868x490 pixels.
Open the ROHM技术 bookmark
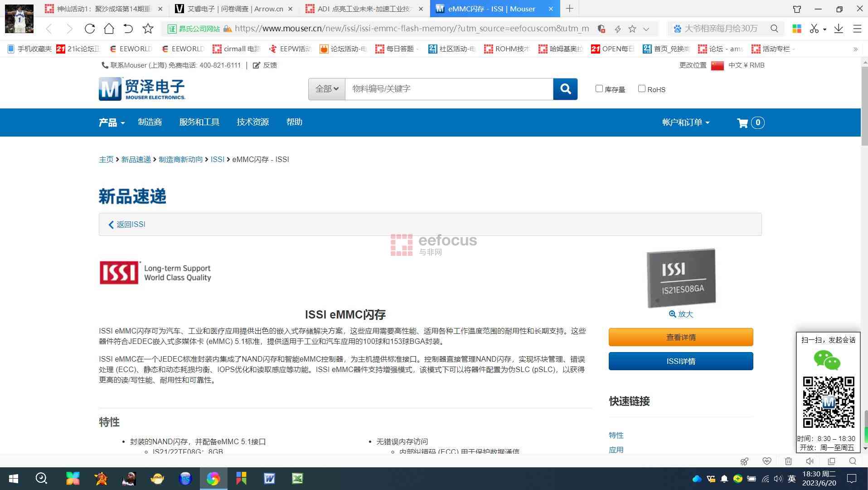click(x=507, y=49)
